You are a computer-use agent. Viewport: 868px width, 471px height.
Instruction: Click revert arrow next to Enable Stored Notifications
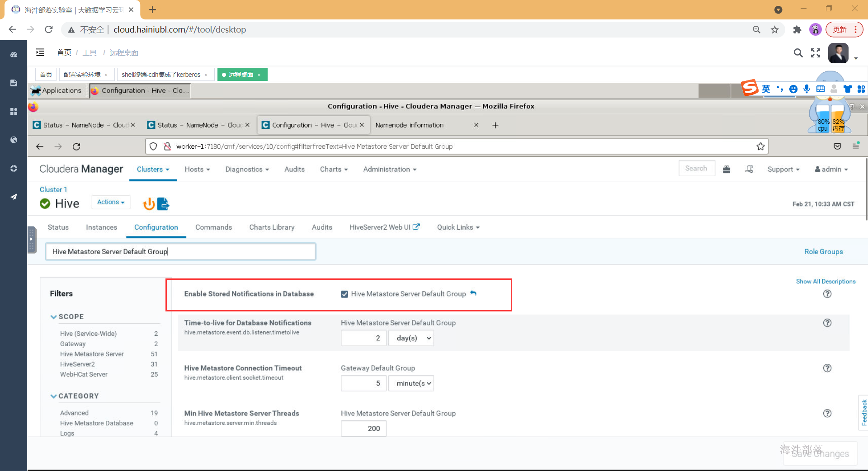tap(473, 293)
